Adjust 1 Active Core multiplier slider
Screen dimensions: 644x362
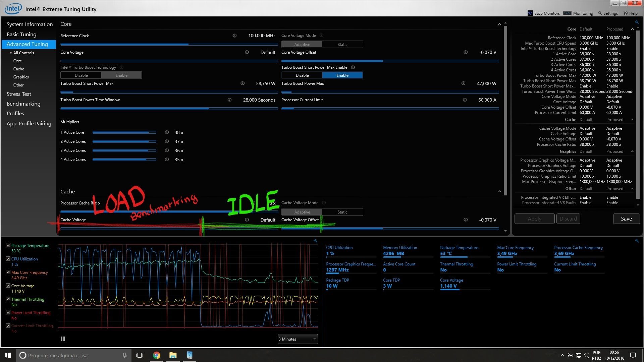point(124,132)
